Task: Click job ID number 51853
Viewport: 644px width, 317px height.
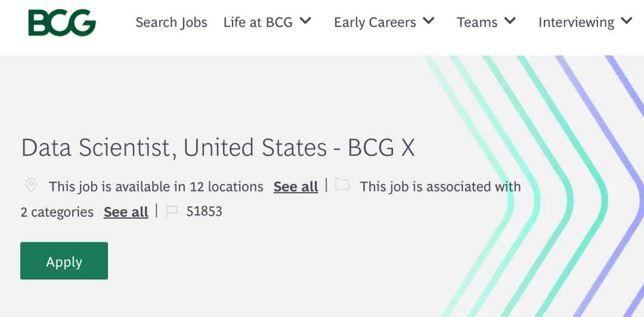Action: pyautogui.click(x=204, y=211)
